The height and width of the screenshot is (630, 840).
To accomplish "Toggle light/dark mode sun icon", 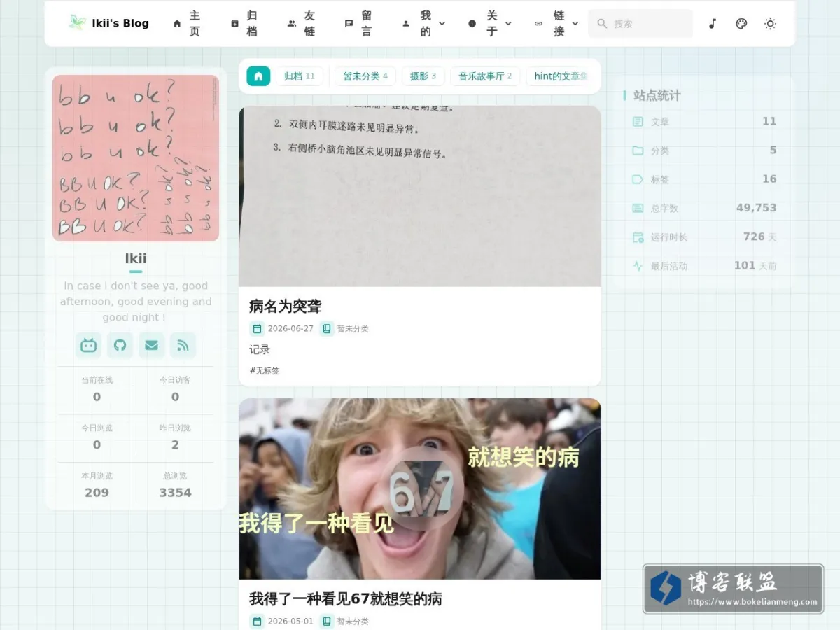I will click(x=770, y=23).
